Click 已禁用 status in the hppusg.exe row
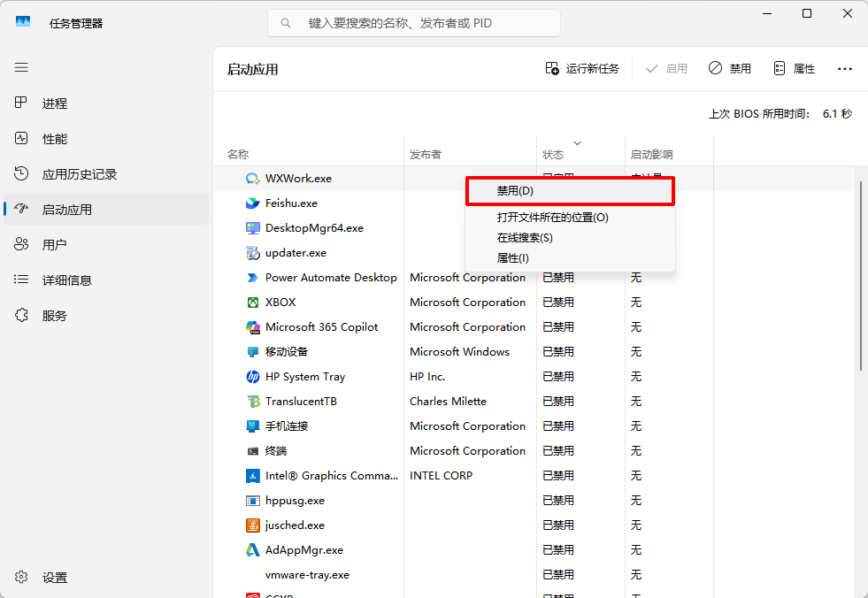 pos(558,501)
